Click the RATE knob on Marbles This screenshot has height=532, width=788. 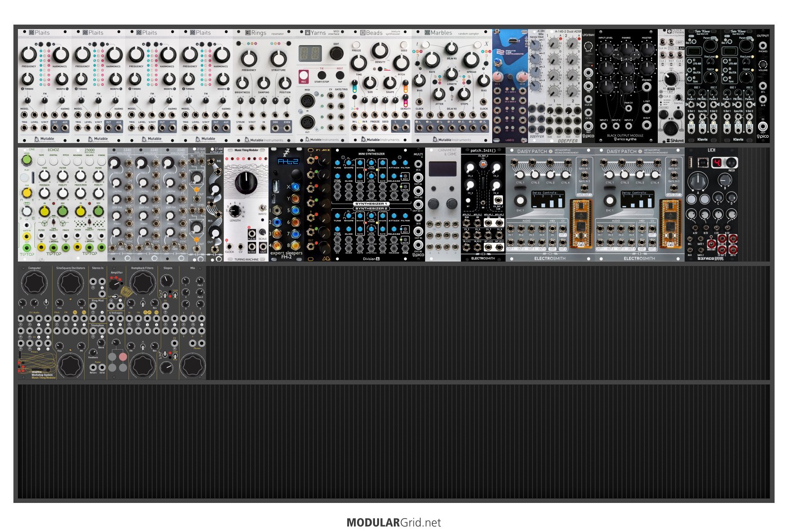click(x=432, y=59)
